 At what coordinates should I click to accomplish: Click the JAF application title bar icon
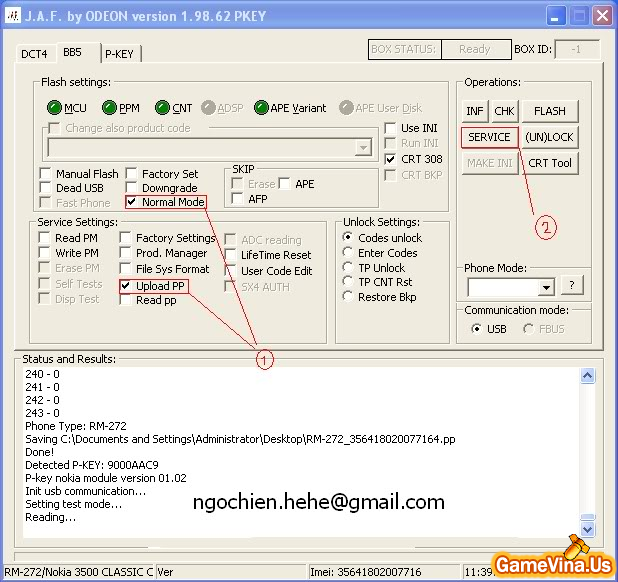click(13, 16)
